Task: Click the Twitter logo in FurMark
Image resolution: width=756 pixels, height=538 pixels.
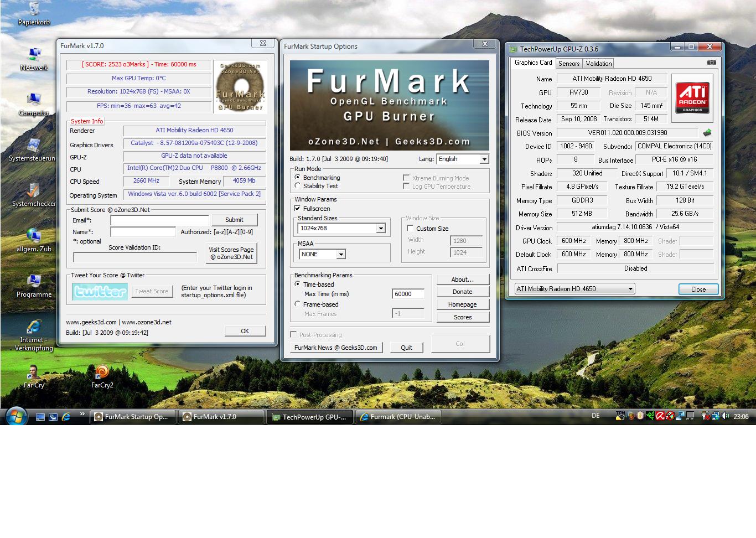Action: tap(100, 291)
